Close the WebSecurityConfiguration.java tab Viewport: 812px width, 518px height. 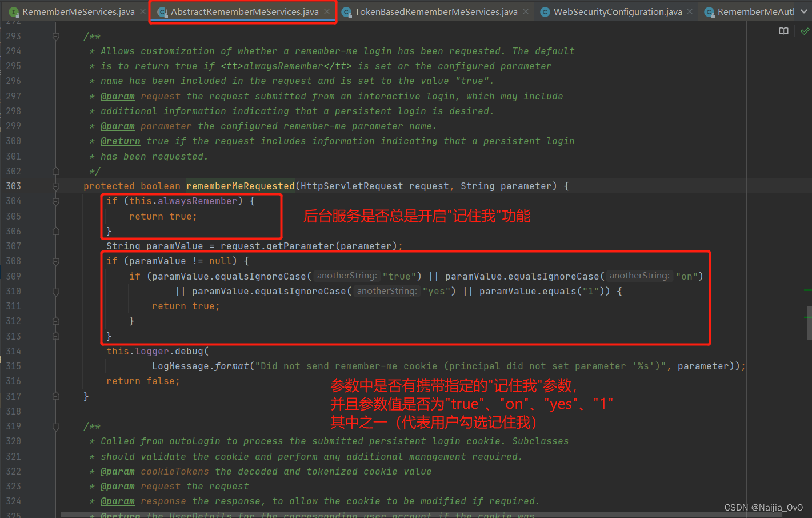pyautogui.click(x=690, y=11)
